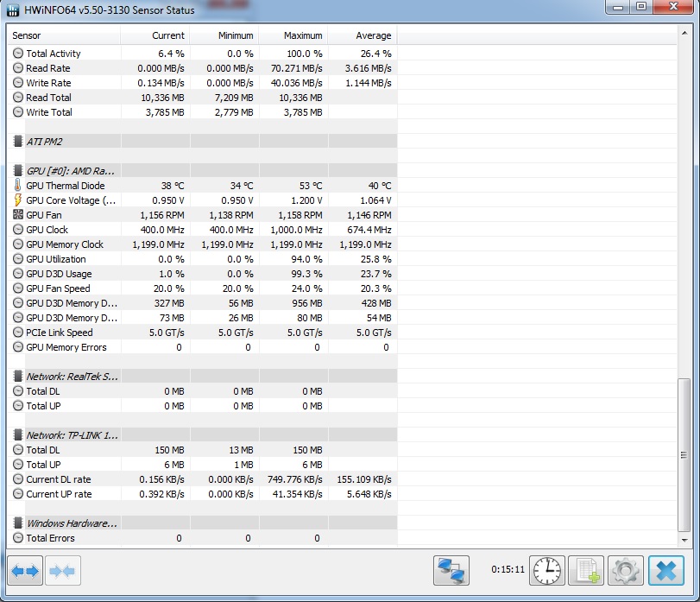Select the Write Rate row label
Image resolution: width=700 pixels, height=602 pixels.
[48, 83]
